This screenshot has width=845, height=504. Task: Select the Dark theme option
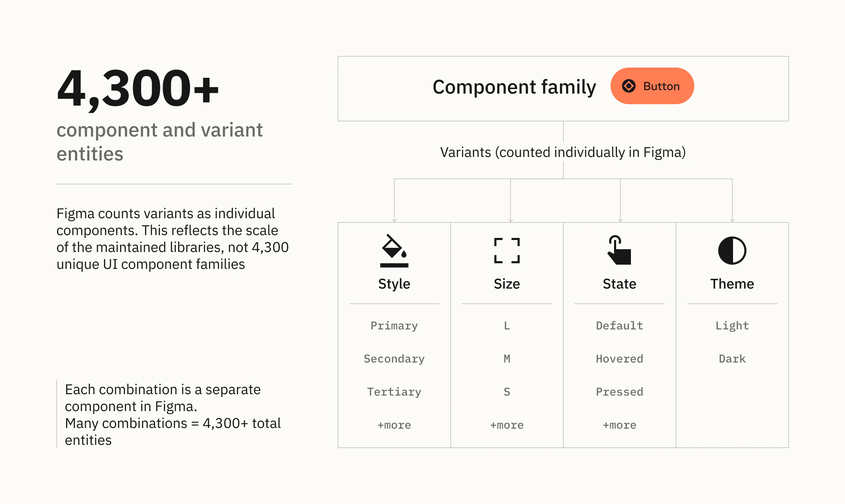[x=732, y=359]
